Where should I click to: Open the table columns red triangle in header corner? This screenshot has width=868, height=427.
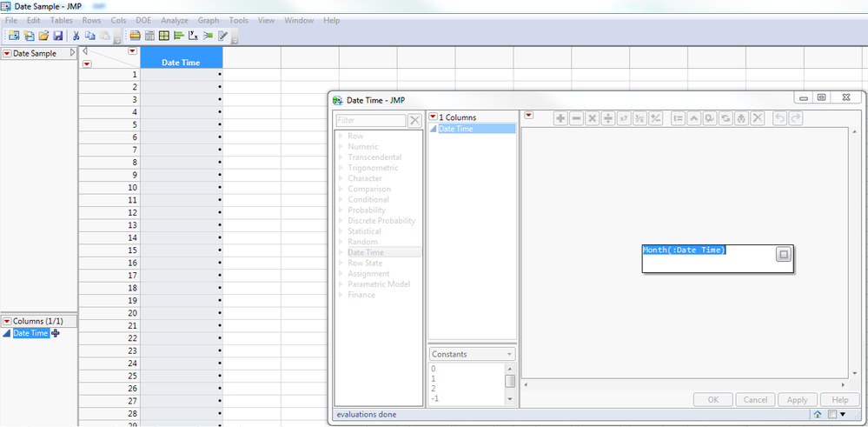tap(132, 51)
